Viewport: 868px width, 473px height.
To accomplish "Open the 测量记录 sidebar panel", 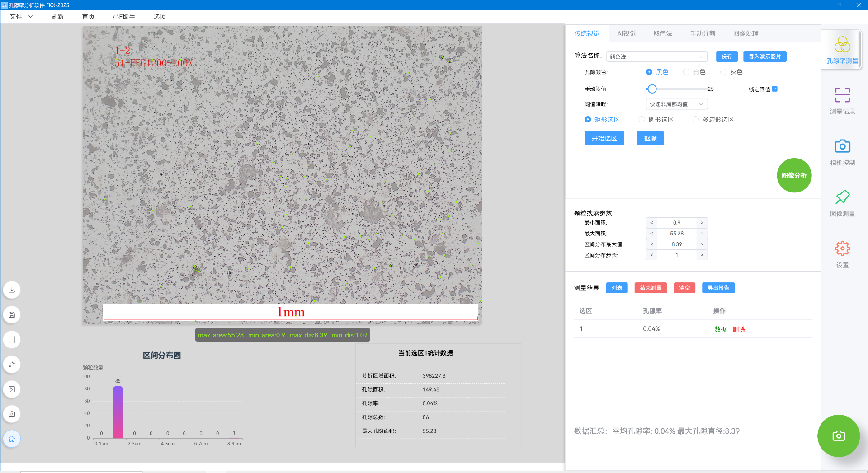I will [842, 101].
